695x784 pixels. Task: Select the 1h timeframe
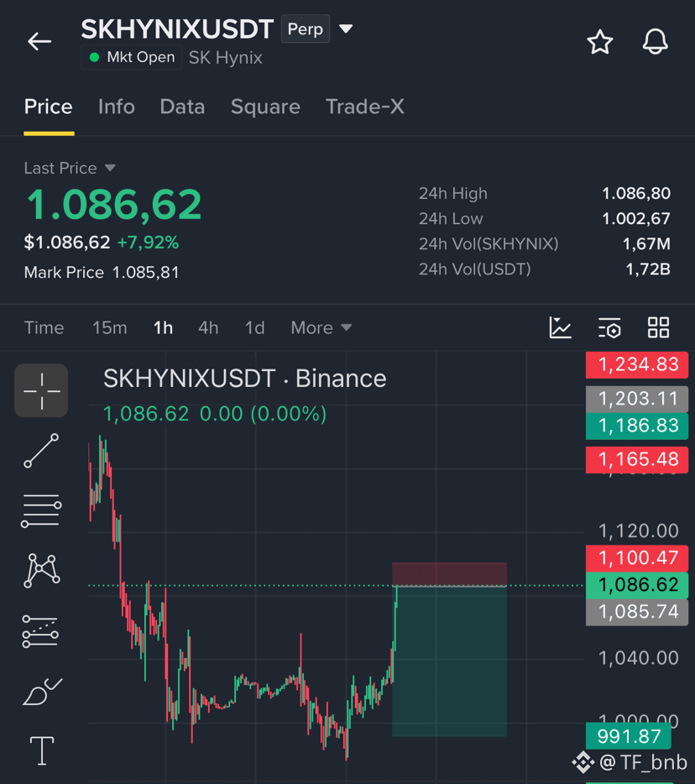point(163,328)
